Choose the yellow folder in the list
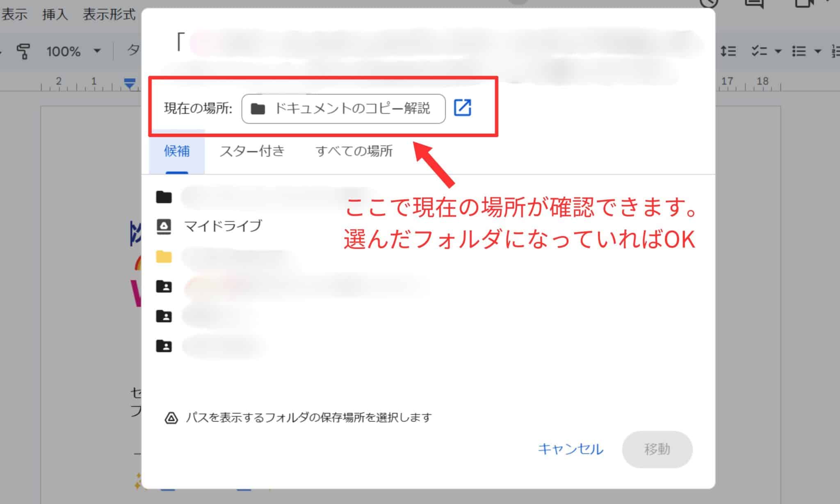This screenshot has width=840, height=504. click(x=164, y=257)
